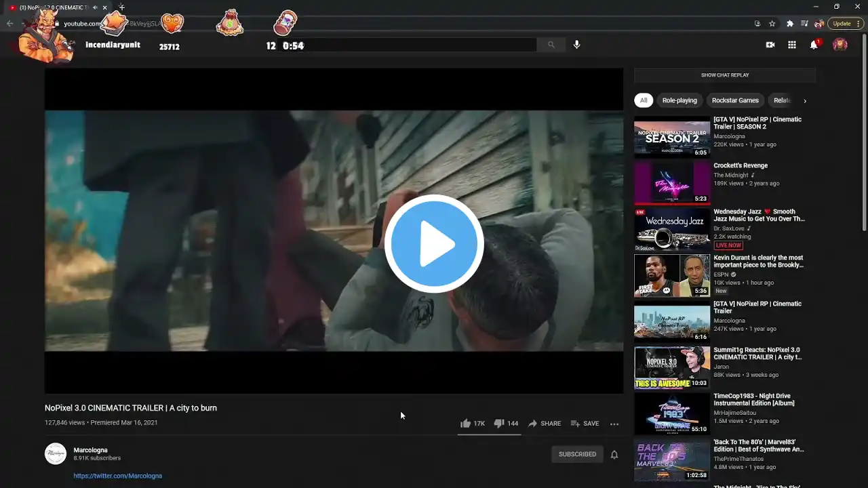Open the three-dot more actions menu
The image size is (868, 488).
614,424
